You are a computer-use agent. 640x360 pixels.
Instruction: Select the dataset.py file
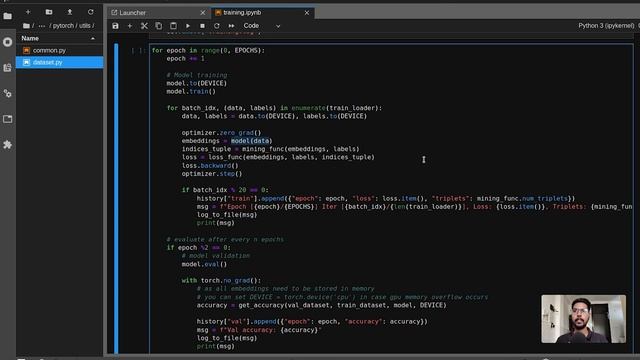tap(60, 62)
